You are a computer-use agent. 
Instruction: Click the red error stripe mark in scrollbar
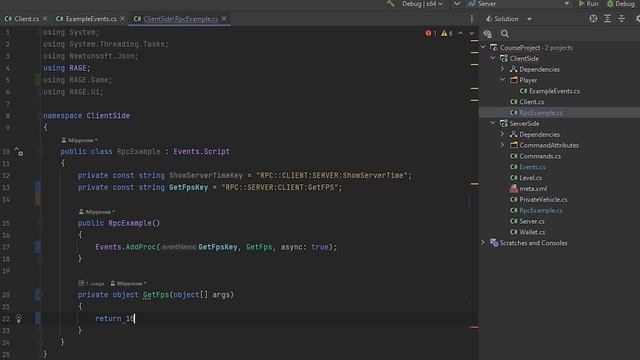click(474, 327)
